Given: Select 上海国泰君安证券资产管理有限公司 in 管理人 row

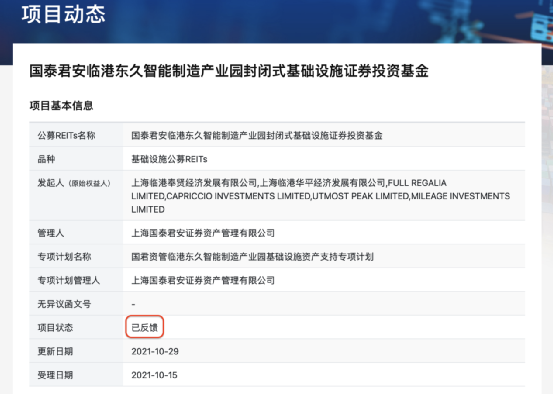Looking at the screenshot, I should click(203, 233).
